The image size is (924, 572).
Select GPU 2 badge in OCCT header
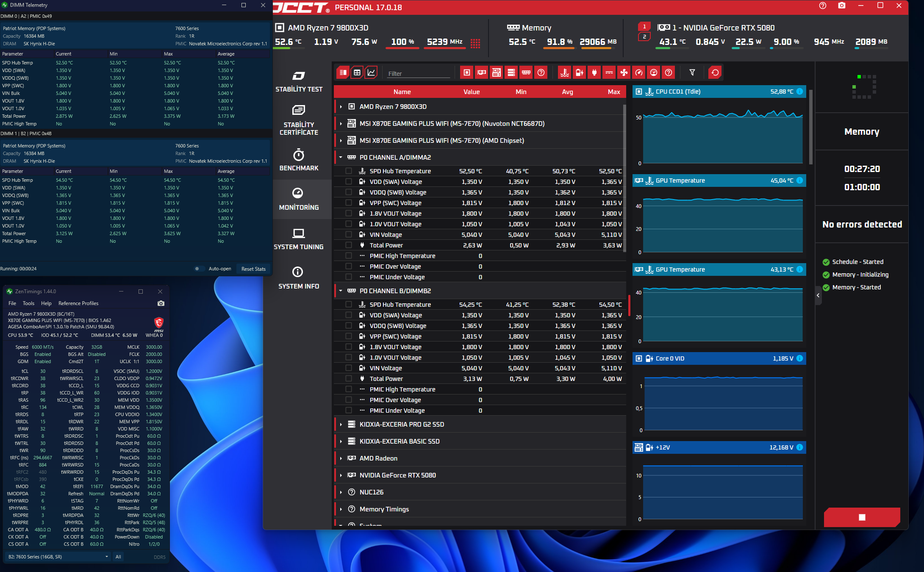coord(644,37)
